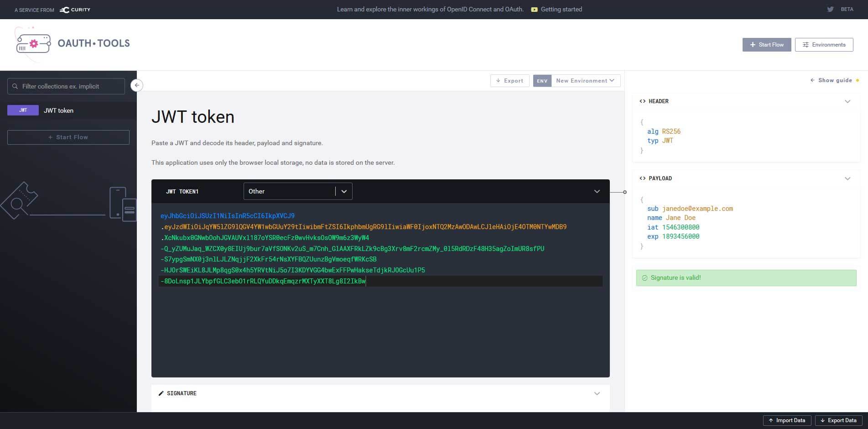
Task: Collapse the HEADER panel chevron
Action: tap(847, 101)
